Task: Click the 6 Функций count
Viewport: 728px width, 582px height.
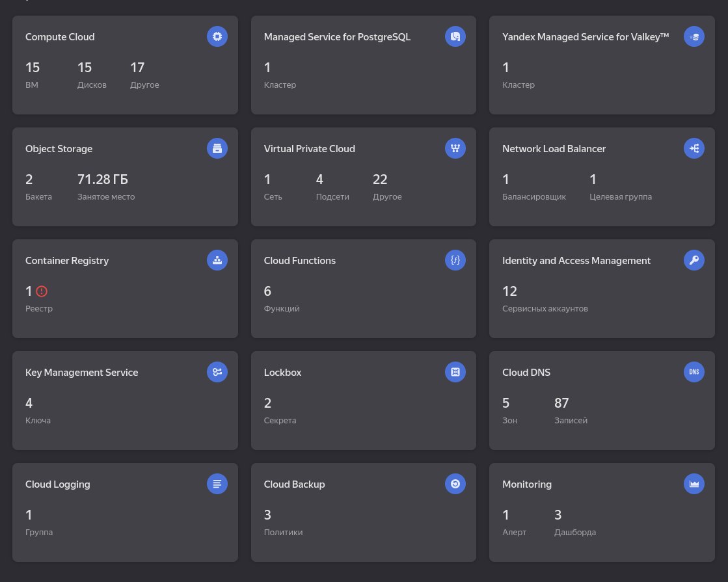Action: [x=282, y=298]
